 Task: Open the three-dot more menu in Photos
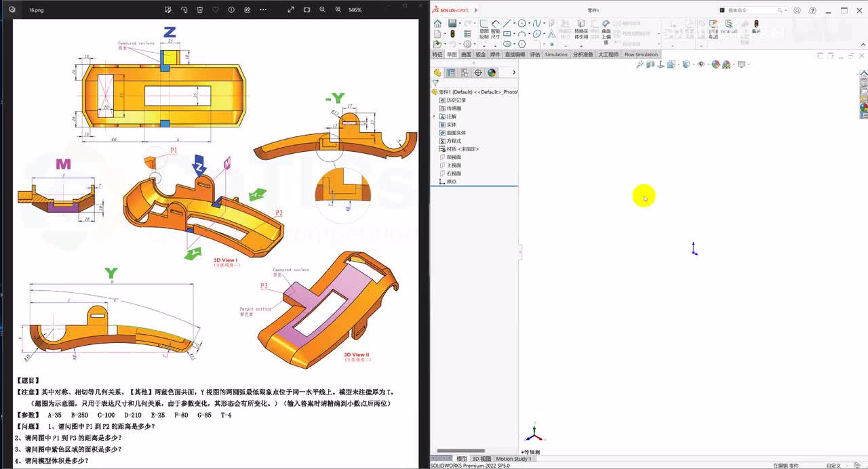[263, 10]
